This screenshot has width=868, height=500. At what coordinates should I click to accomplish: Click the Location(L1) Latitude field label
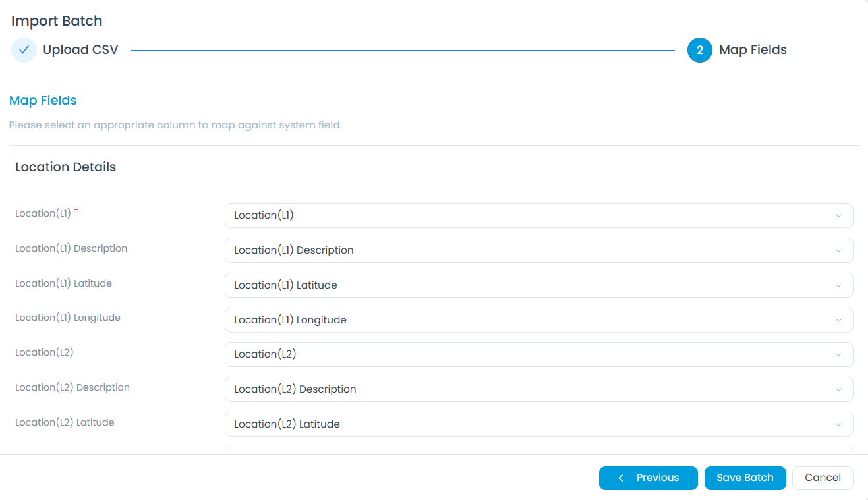point(63,283)
